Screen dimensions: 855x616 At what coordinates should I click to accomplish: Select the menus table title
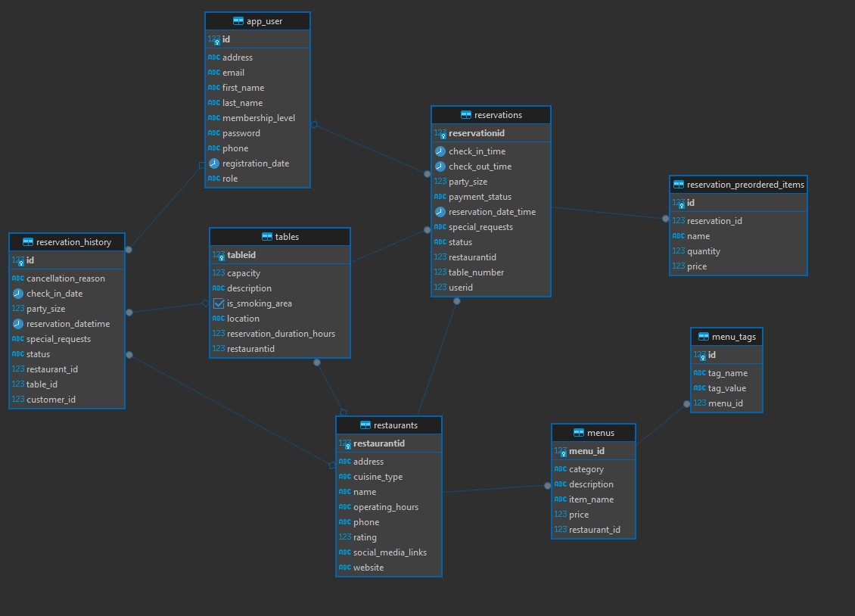[600, 433]
